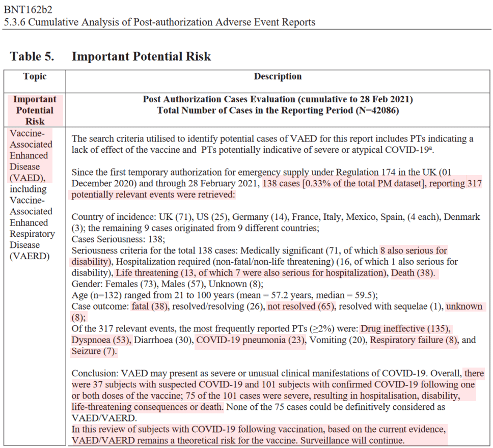Click highlighted 'COVID-19 pneumonia (23),' text
The width and height of the screenshot is (493, 448).
[251, 340]
